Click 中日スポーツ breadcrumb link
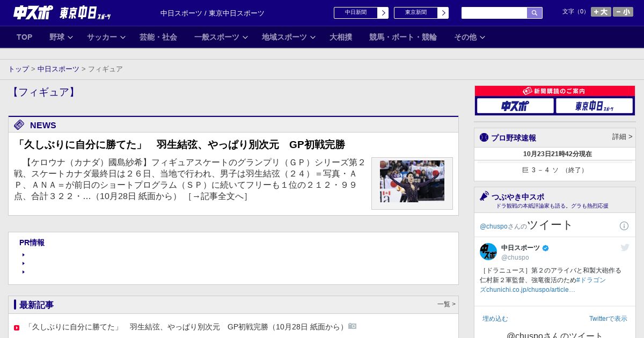 point(58,69)
